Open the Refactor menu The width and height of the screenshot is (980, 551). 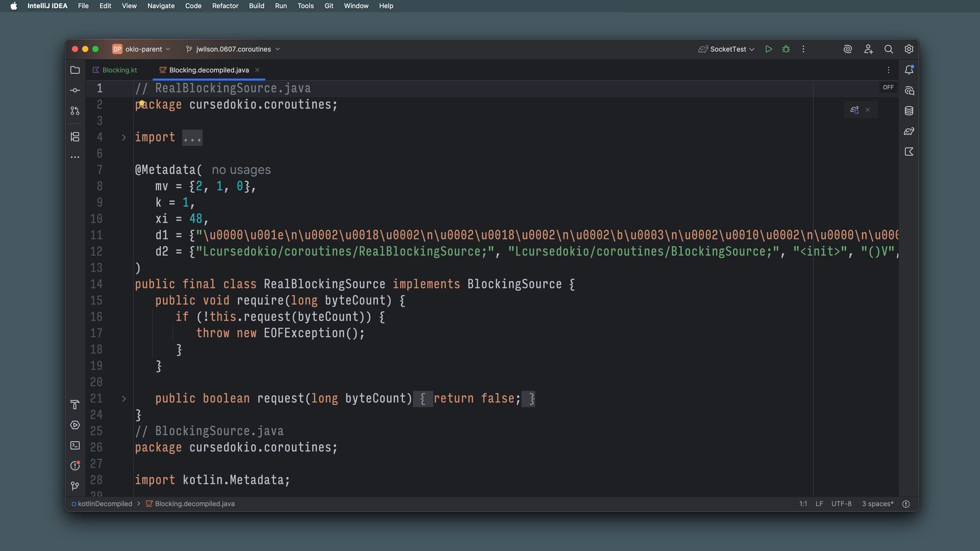click(x=225, y=6)
